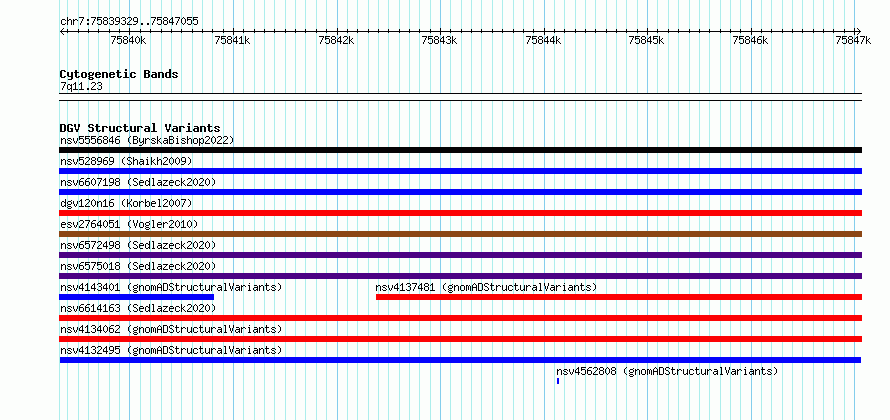
Task: Click the nsv6575018 (Sedlazeck2020) label
Action: 138,266
